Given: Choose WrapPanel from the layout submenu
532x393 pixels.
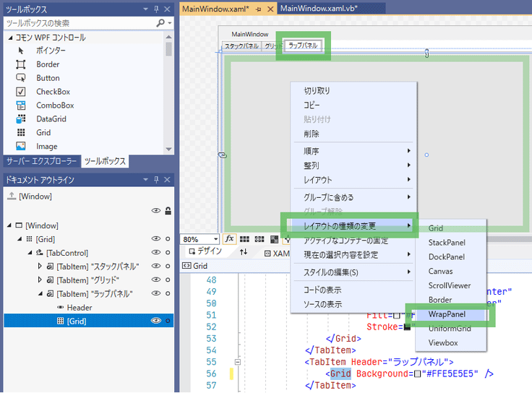Looking at the screenshot, I should pyautogui.click(x=446, y=314).
